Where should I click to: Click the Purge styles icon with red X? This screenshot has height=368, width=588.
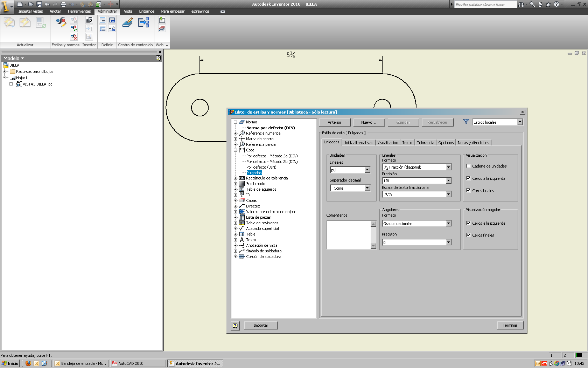[74, 36]
